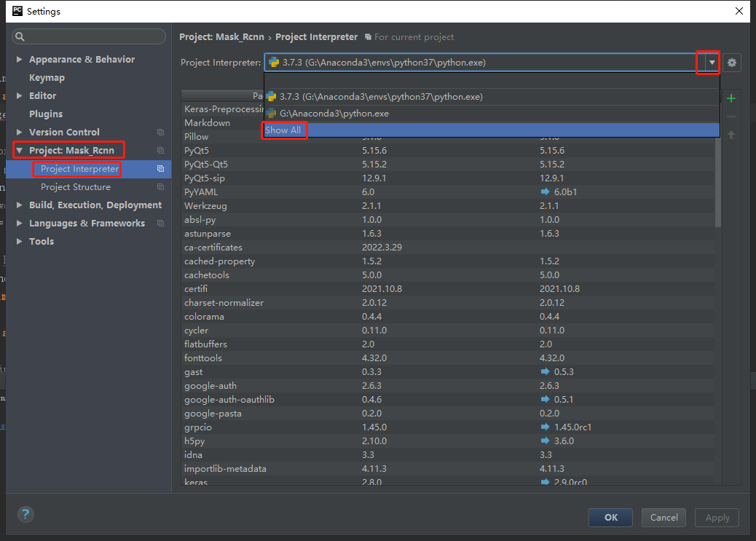Click the search magnifier icon in settings
The width and height of the screenshot is (756, 541).
[20, 36]
